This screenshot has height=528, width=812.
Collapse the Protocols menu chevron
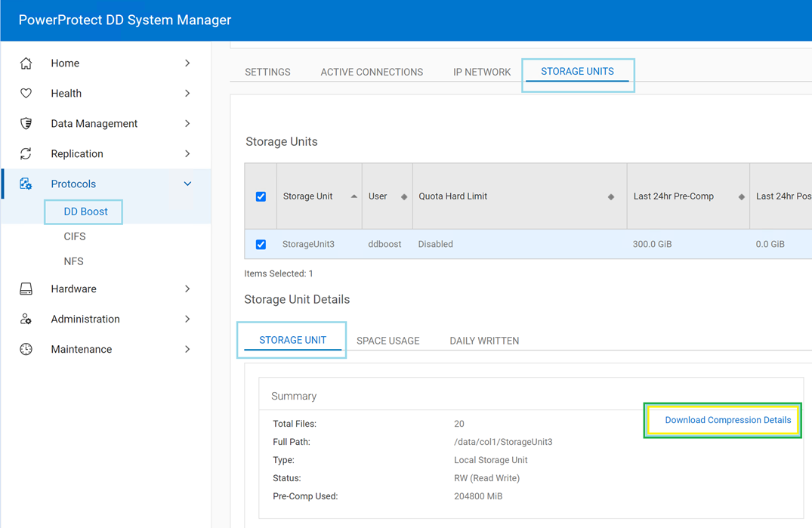pyautogui.click(x=187, y=183)
